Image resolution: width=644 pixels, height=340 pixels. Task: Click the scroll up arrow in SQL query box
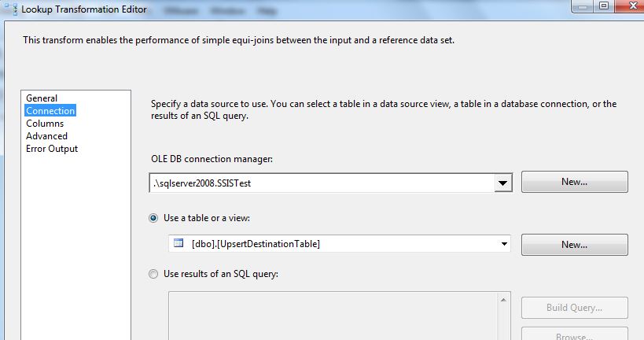coord(504,298)
